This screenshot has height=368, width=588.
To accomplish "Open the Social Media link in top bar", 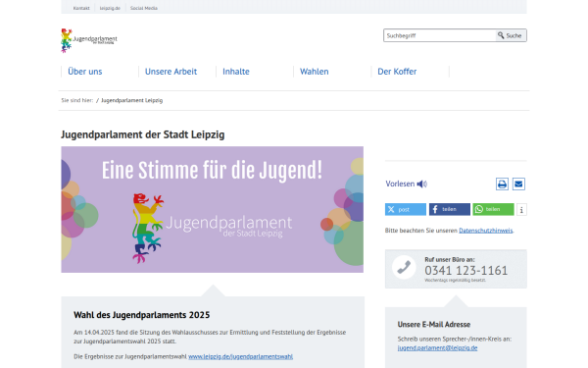I will (x=144, y=8).
